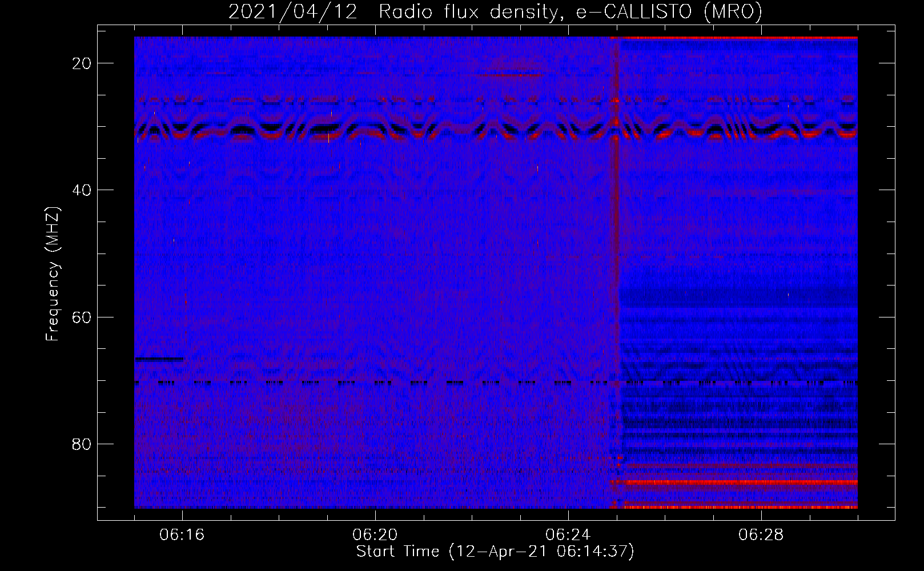Click the 06:20 time tick label

[375, 535]
